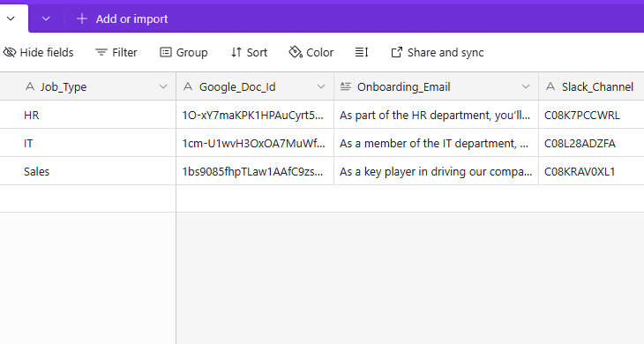
Task: Select the 1cm-U1wvH3OxOA7MuWf doc id cell
Action: click(x=255, y=143)
